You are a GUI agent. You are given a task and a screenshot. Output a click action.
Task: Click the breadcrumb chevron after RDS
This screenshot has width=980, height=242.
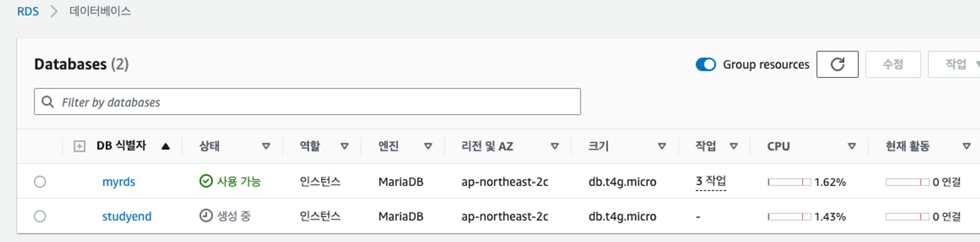54,11
